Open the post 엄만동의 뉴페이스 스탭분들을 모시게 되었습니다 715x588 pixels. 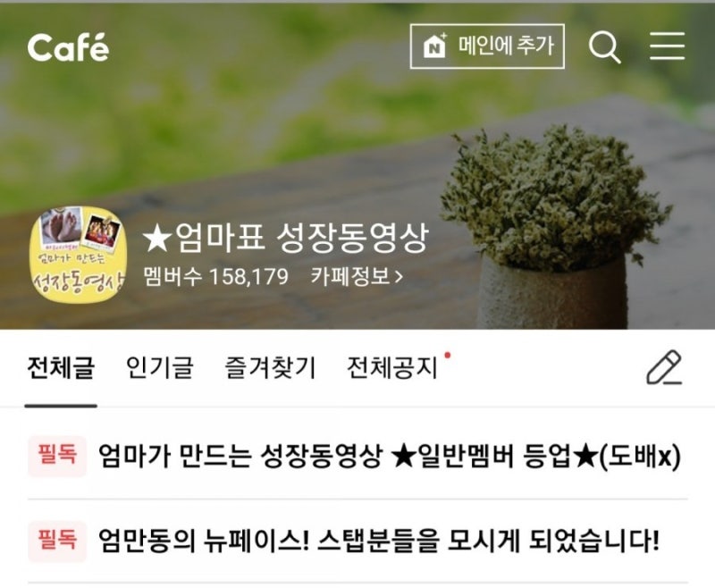(378, 541)
